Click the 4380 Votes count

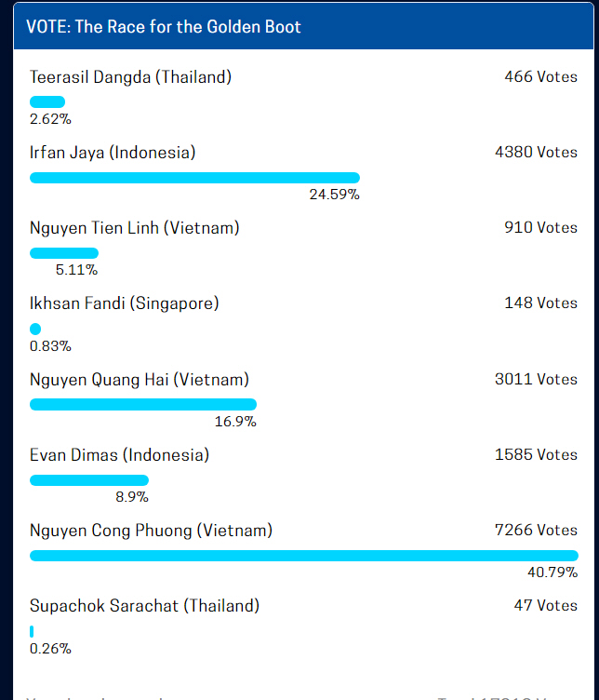[x=536, y=153]
